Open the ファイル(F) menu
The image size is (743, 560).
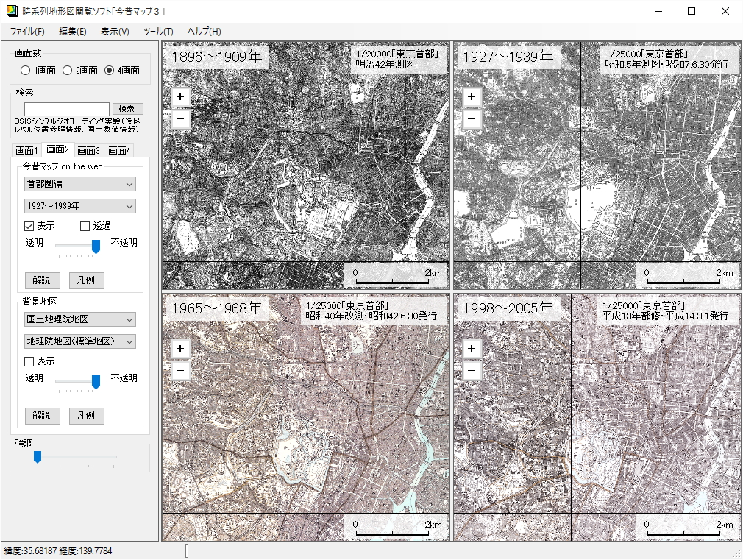[x=27, y=32]
